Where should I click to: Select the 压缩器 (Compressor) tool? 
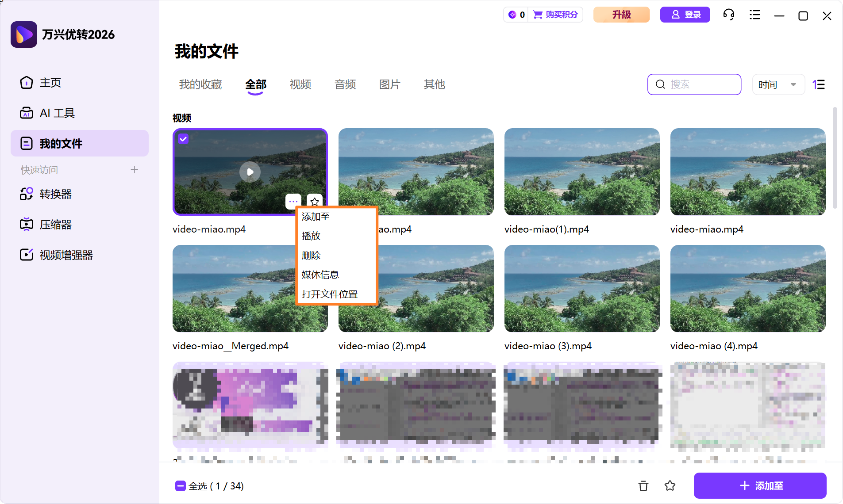coord(55,224)
